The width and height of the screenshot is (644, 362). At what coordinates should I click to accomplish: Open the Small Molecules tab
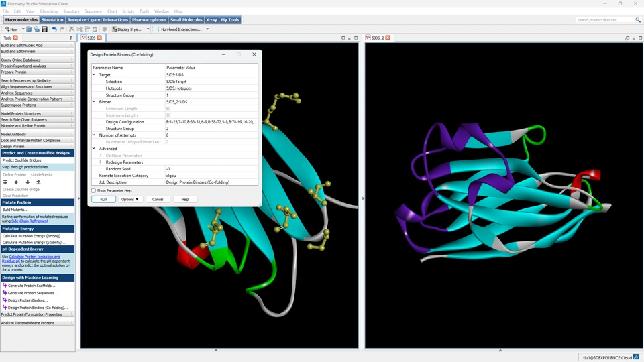tap(186, 19)
